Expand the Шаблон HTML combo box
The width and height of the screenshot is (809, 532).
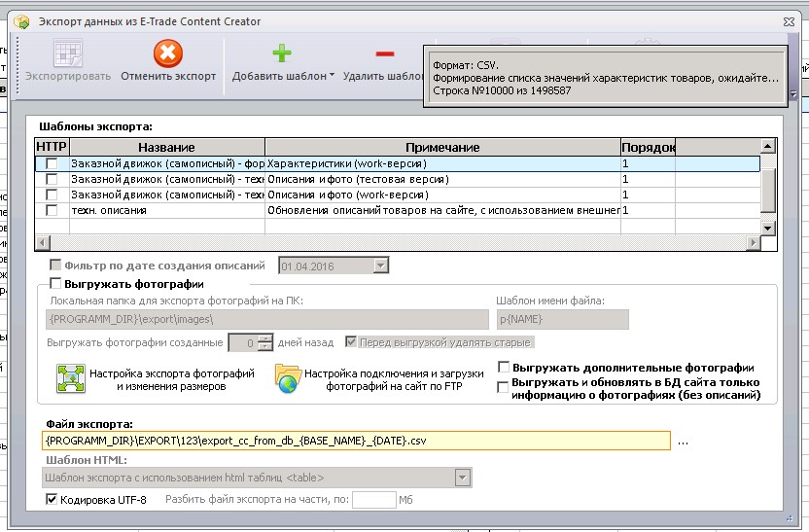pyautogui.click(x=462, y=478)
